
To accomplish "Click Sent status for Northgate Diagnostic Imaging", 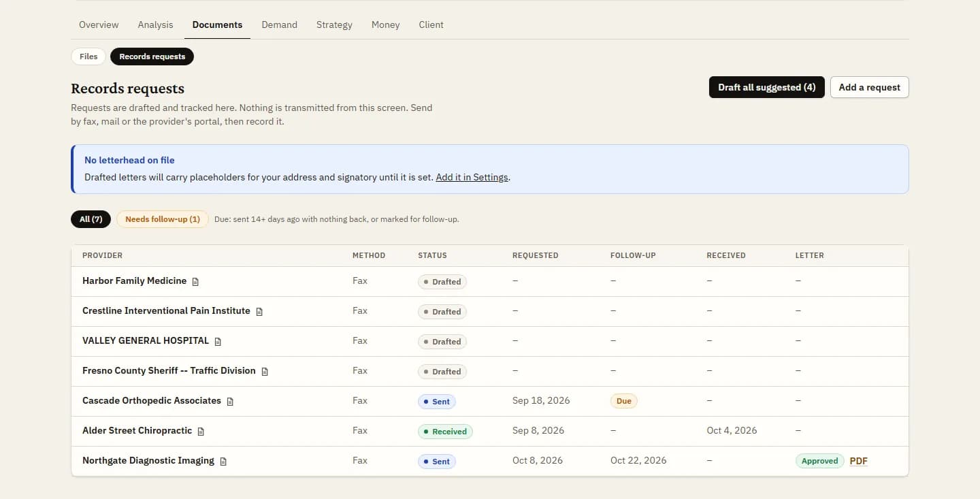I will point(436,461).
